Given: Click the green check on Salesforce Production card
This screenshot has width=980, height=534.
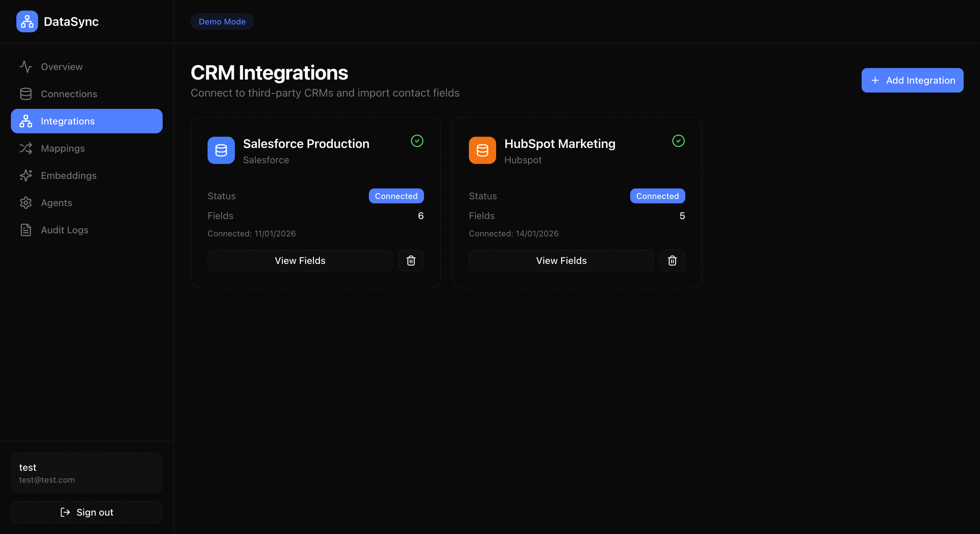Looking at the screenshot, I should 417,141.
